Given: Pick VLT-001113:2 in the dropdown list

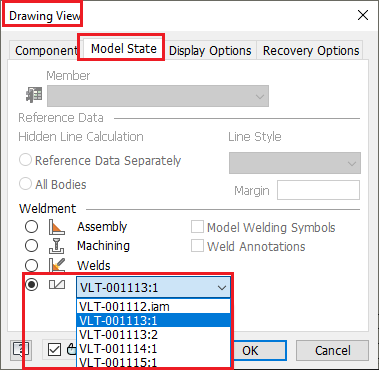Looking at the screenshot, I should 153,334.
